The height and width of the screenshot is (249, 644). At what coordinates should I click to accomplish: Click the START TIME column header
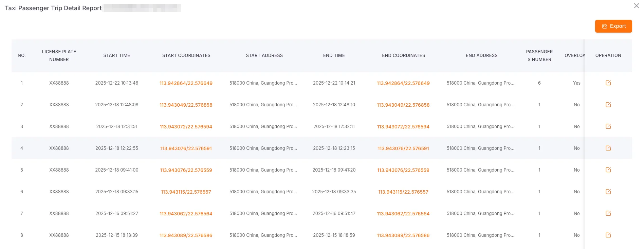click(x=117, y=55)
